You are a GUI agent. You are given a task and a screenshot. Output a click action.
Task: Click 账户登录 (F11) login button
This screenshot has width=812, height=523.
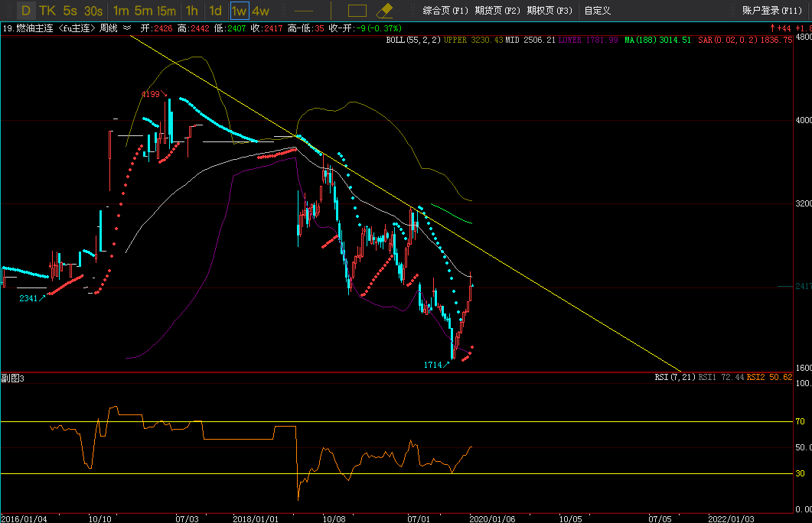click(772, 11)
